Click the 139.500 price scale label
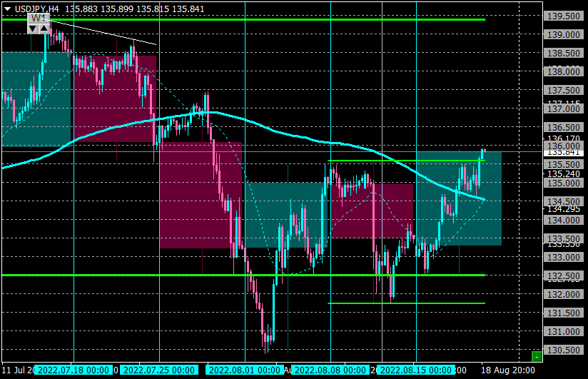 pos(563,16)
